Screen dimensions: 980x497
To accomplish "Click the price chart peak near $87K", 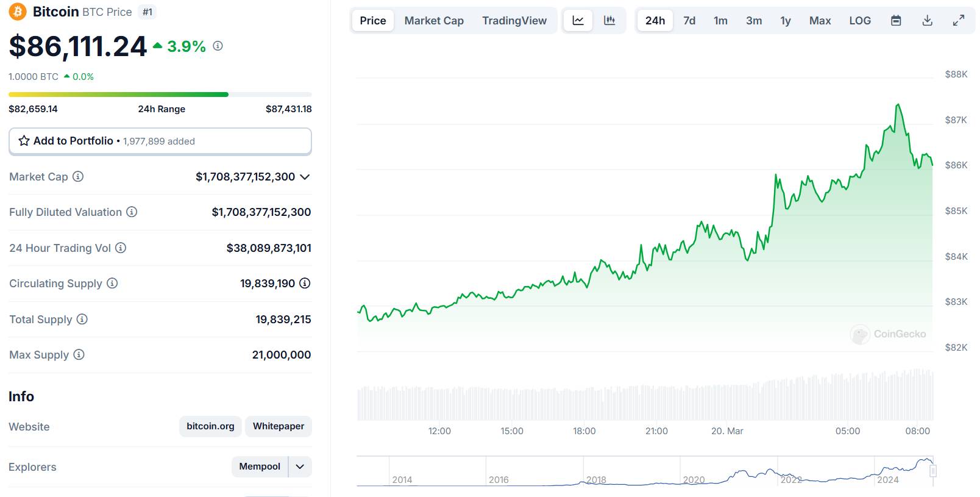I will (x=898, y=105).
